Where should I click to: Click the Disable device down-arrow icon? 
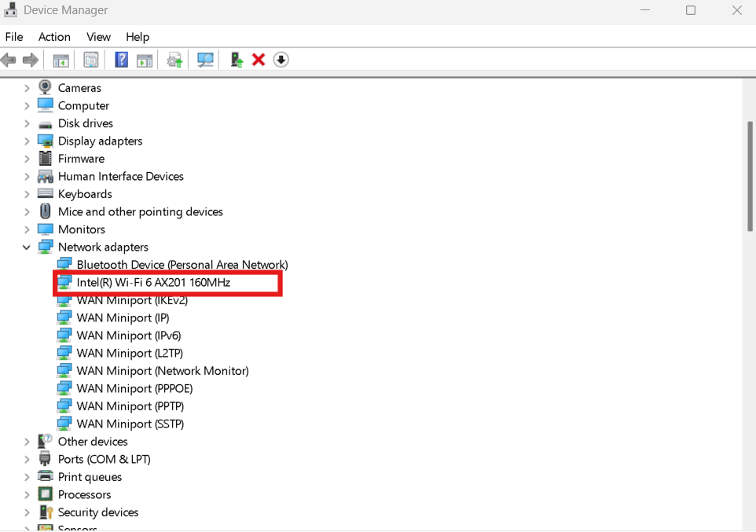click(281, 60)
